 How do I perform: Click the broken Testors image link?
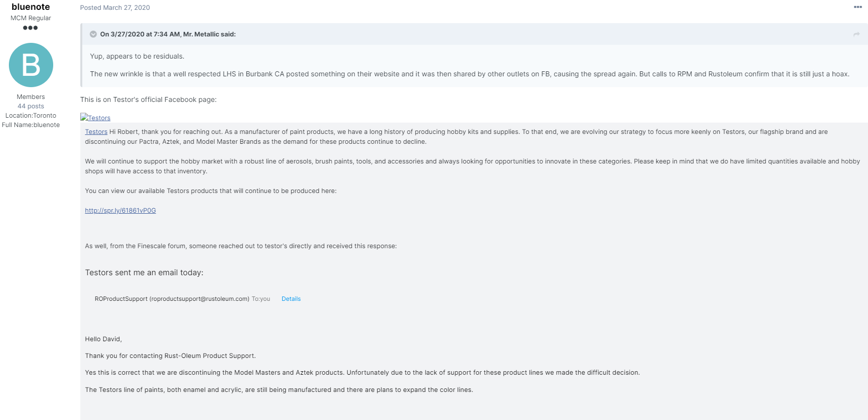coord(95,118)
